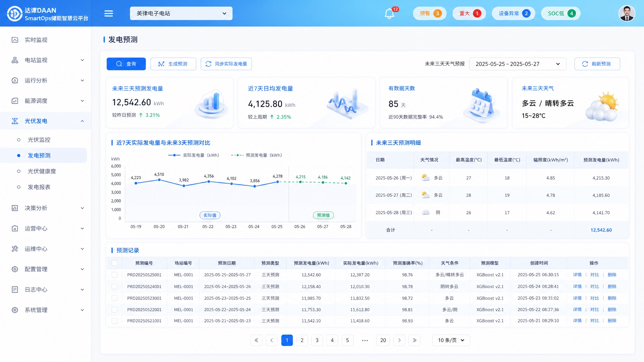This screenshot has width=644, height=362.
Task: Click the 能源调度 sidebar icon
Action: pos(15,101)
